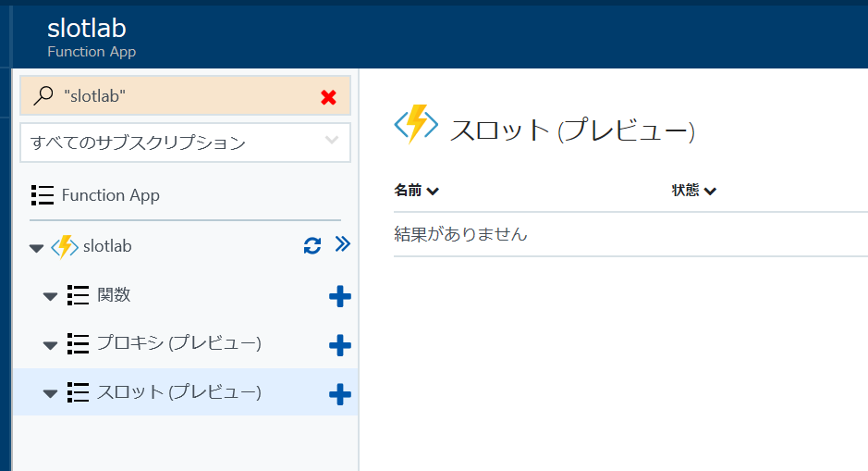
Task: Open the Function App list entry
Action: (x=110, y=195)
